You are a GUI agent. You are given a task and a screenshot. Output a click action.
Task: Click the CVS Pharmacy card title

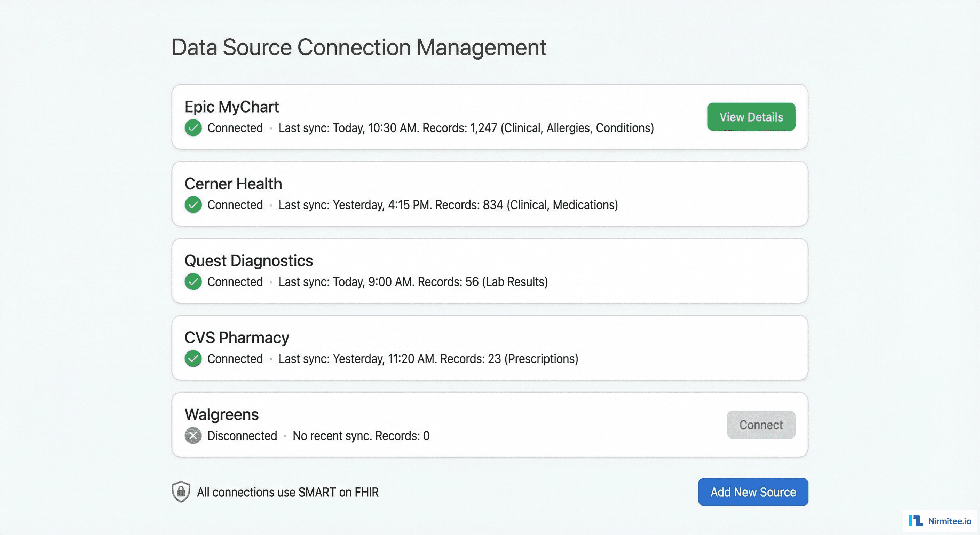237,338
